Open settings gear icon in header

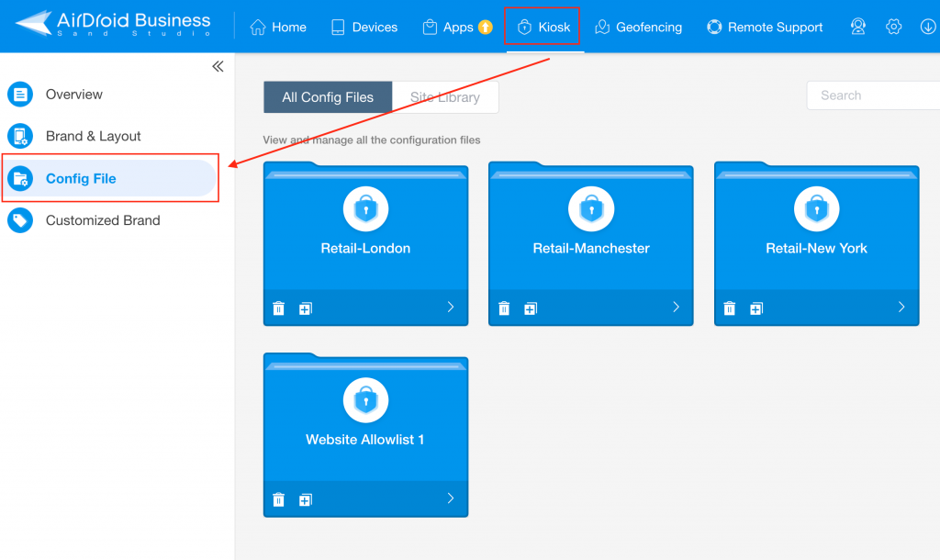pyautogui.click(x=893, y=27)
